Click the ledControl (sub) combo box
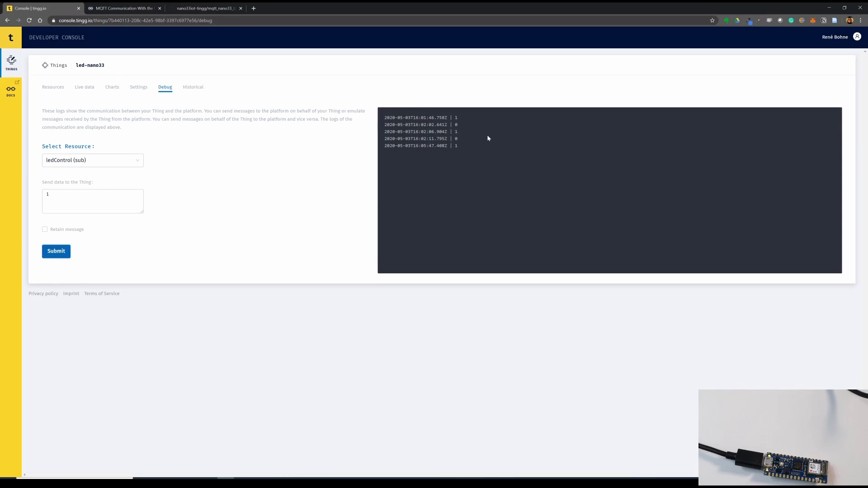The image size is (868, 488). click(92, 160)
